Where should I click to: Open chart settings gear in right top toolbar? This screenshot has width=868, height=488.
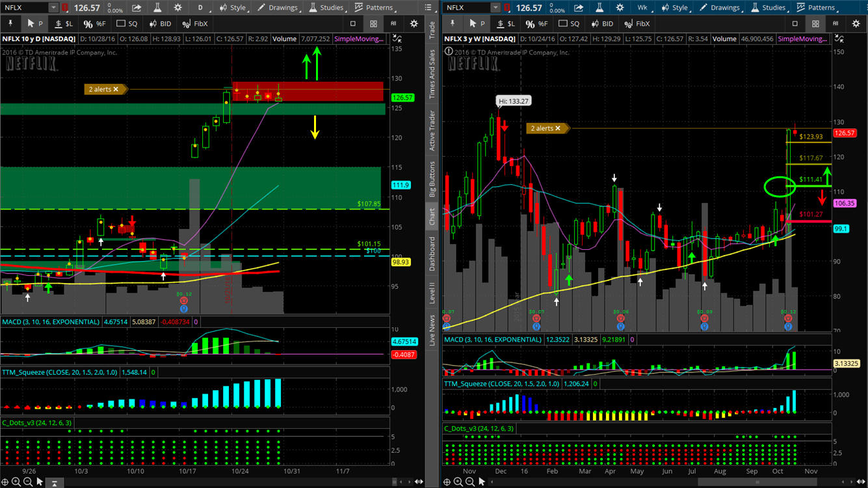pyautogui.click(x=620, y=8)
